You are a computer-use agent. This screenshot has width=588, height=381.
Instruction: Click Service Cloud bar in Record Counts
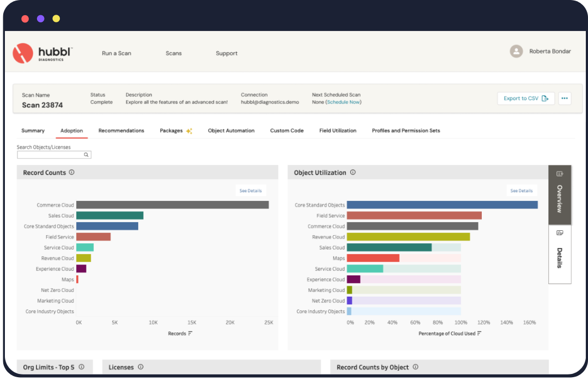click(85, 248)
